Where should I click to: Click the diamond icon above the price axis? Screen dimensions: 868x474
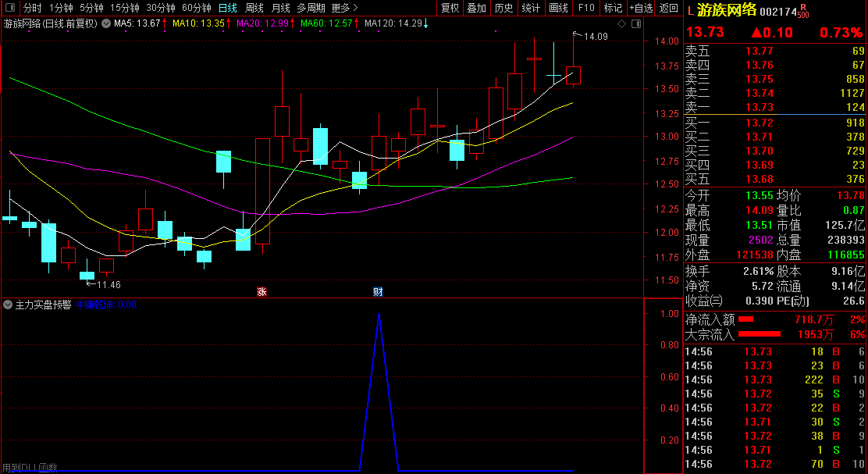621,24
